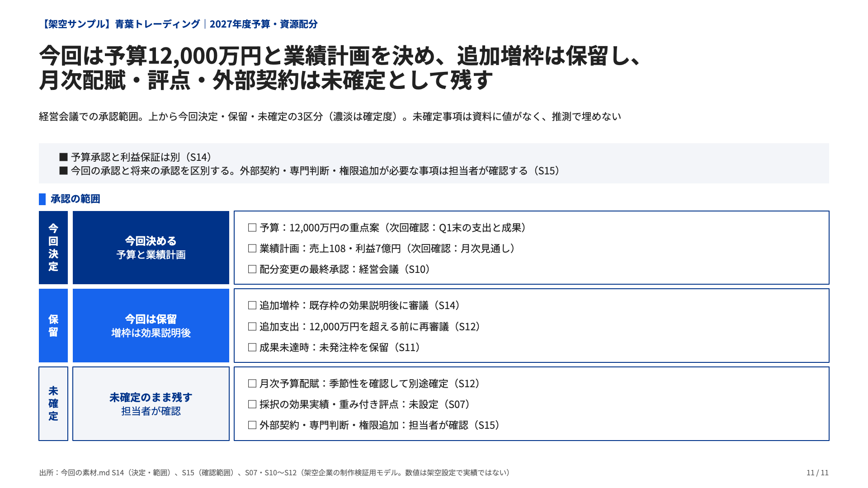Tick the 外部契約・専門判断 checkbox
868x488 pixels.
click(x=252, y=425)
